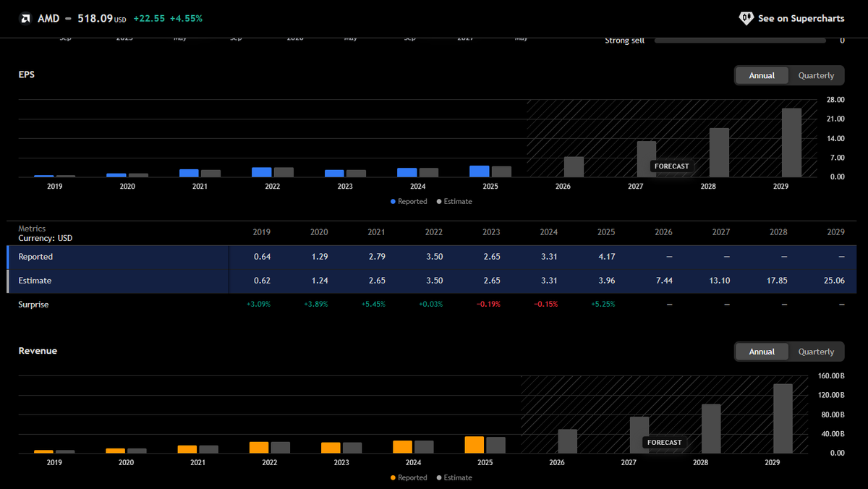
Task: Click Estimate value 17.85 for 2028
Action: (x=777, y=281)
